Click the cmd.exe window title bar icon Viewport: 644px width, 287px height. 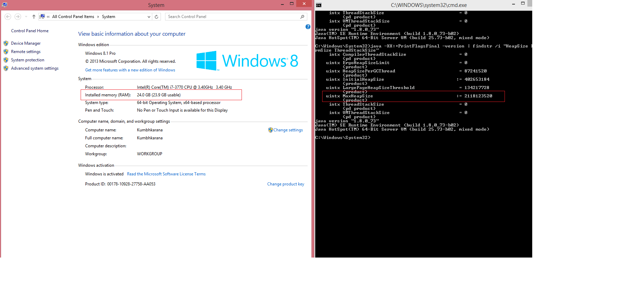pyautogui.click(x=319, y=5)
